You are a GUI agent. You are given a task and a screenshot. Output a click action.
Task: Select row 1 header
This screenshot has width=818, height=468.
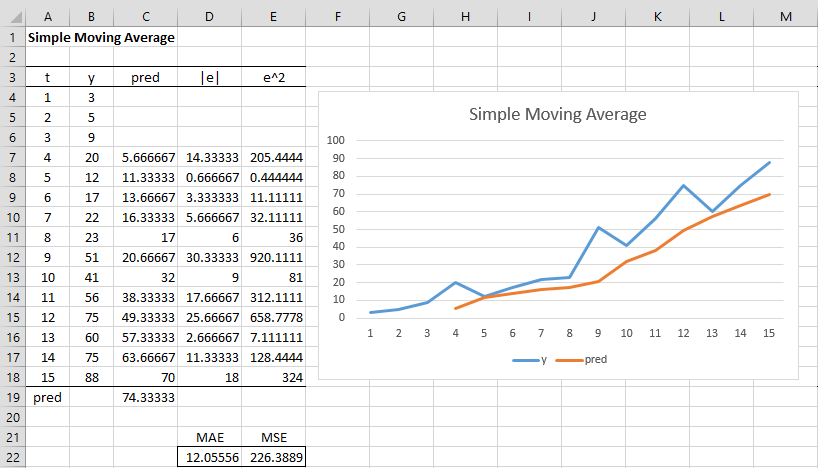tap(13, 38)
